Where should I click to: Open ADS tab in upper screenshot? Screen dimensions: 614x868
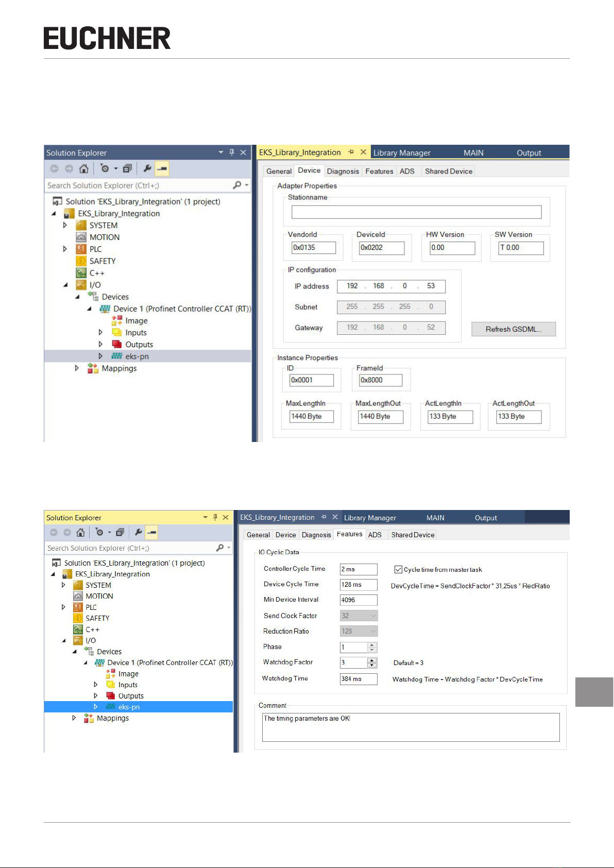point(407,171)
